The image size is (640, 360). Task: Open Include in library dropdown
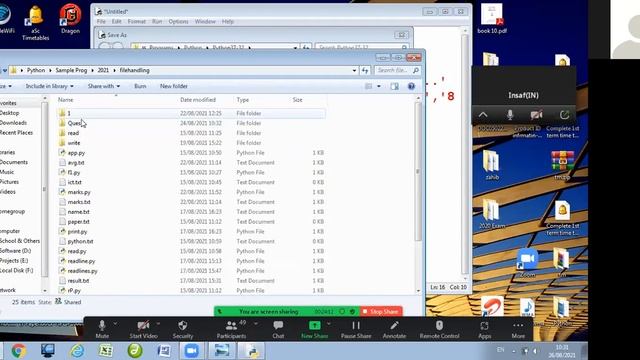49,86
